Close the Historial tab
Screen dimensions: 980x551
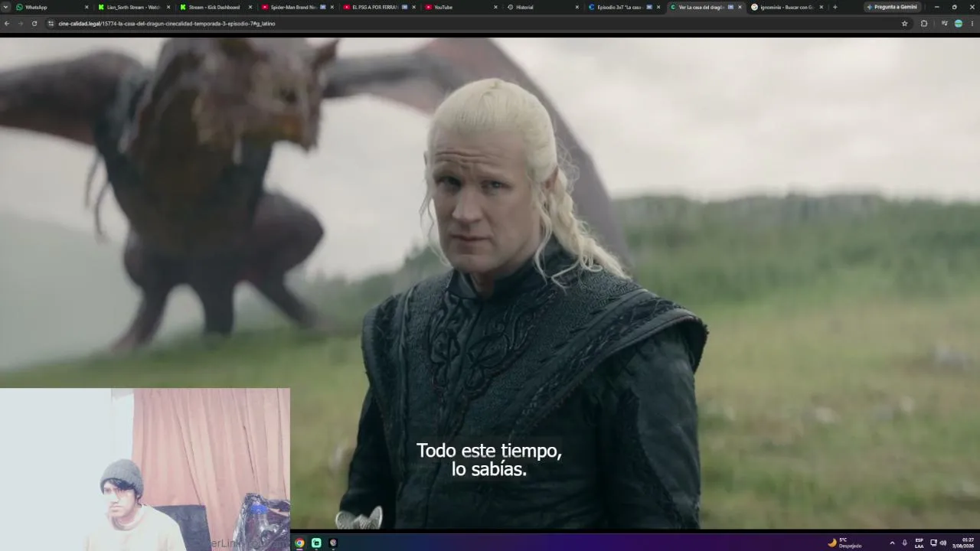(577, 7)
